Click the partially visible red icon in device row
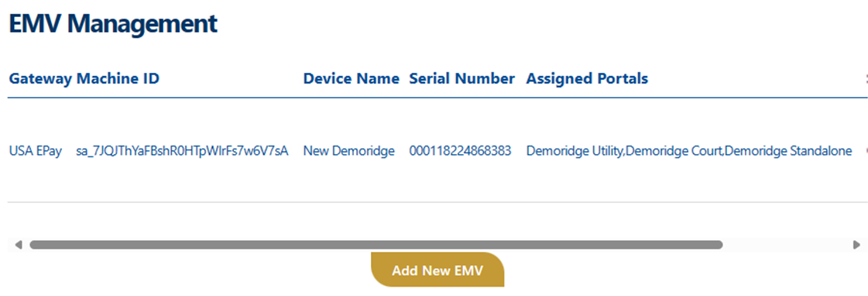Screen dimensions: 868x296 point(866,151)
